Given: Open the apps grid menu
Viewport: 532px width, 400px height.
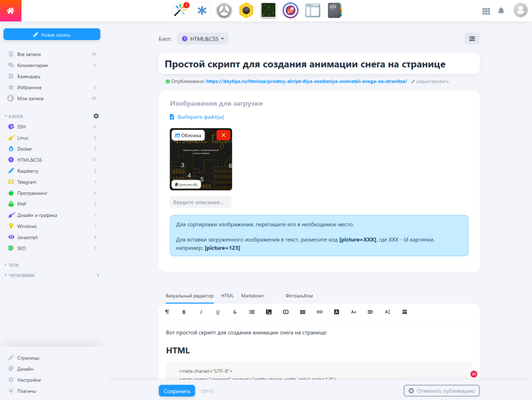Looking at the screenshot, I should coord(486,11).
